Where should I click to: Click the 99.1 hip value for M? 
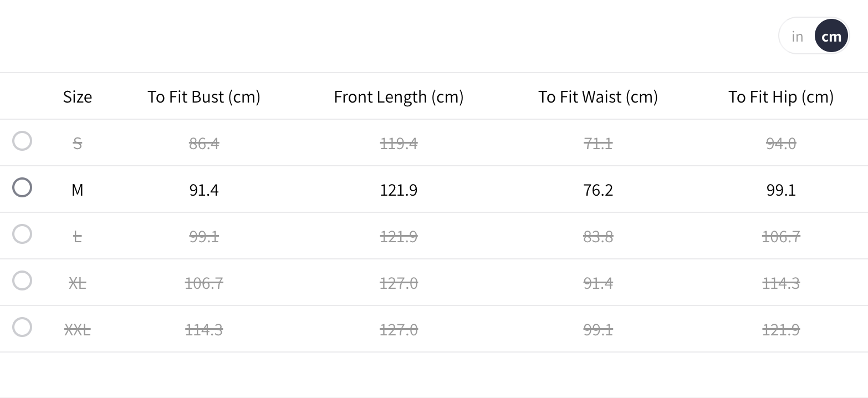click(x=781, y=190)
